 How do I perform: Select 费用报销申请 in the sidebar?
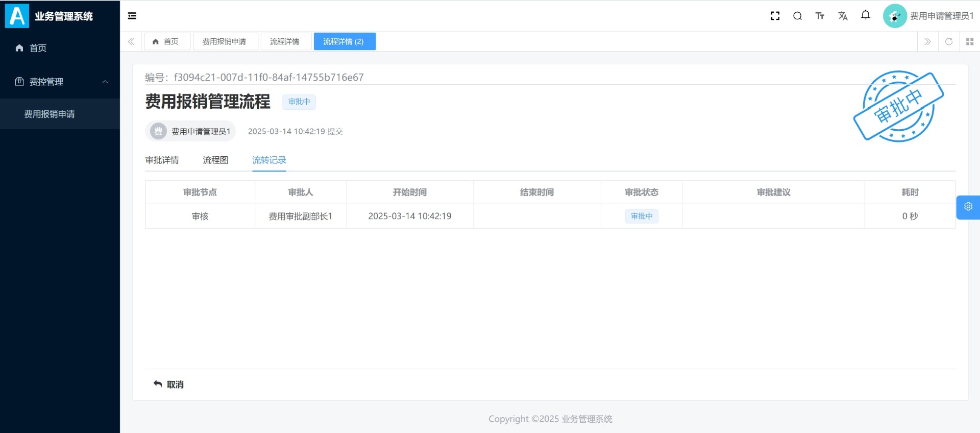point(50,114)
